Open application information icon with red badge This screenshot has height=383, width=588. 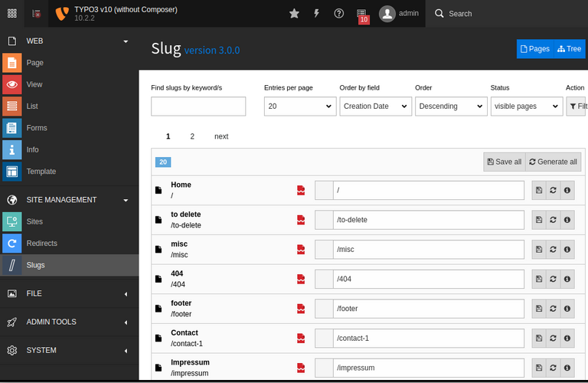pyautogui.click(x=362, y=14)
